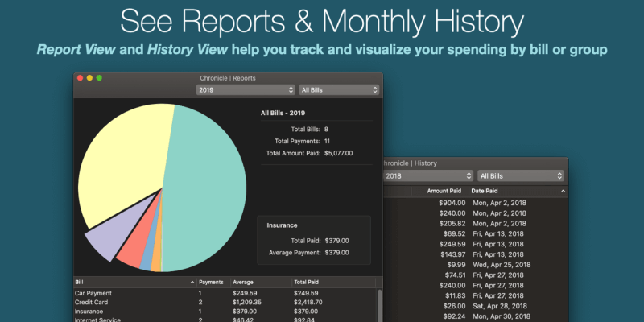This screenshot has width=644, height=322.
Task: Select the salmon red pie slice
Action: pyautogui.click(x=130, y=256)
